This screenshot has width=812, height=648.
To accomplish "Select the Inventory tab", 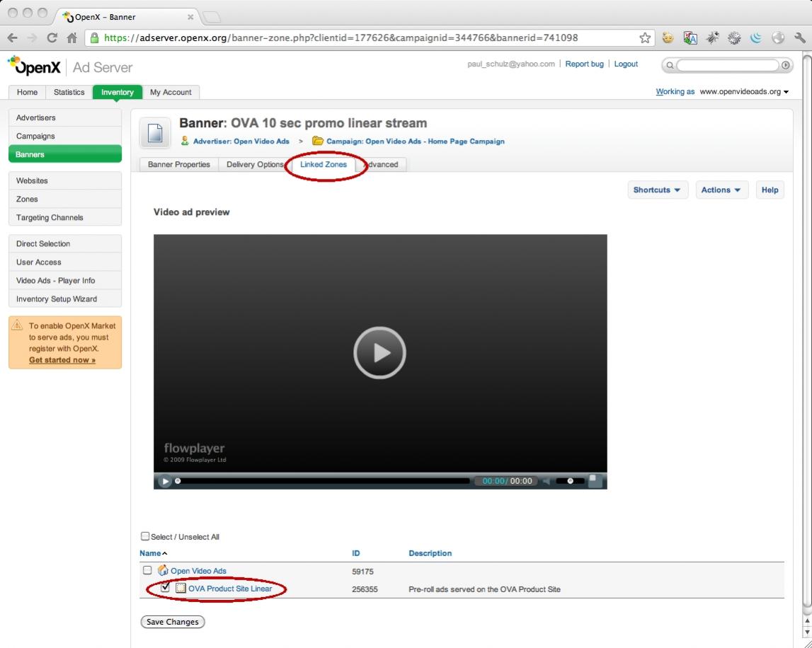I will click(117, 92).
